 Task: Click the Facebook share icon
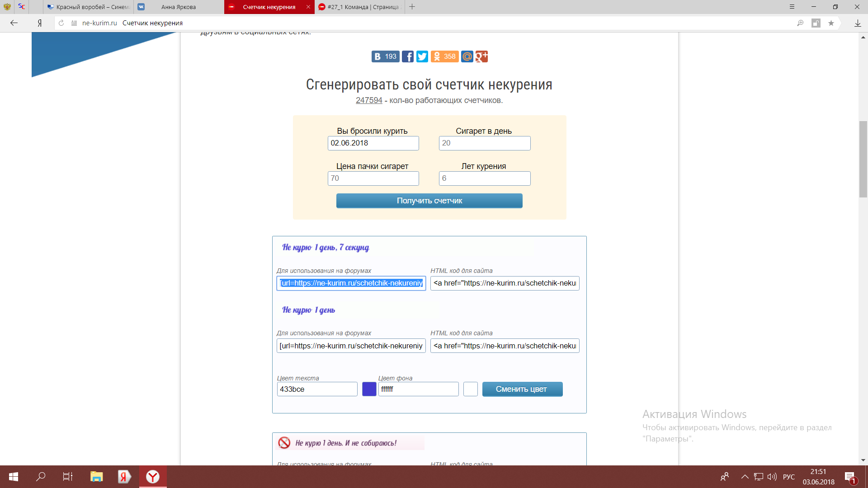point(407,56)
